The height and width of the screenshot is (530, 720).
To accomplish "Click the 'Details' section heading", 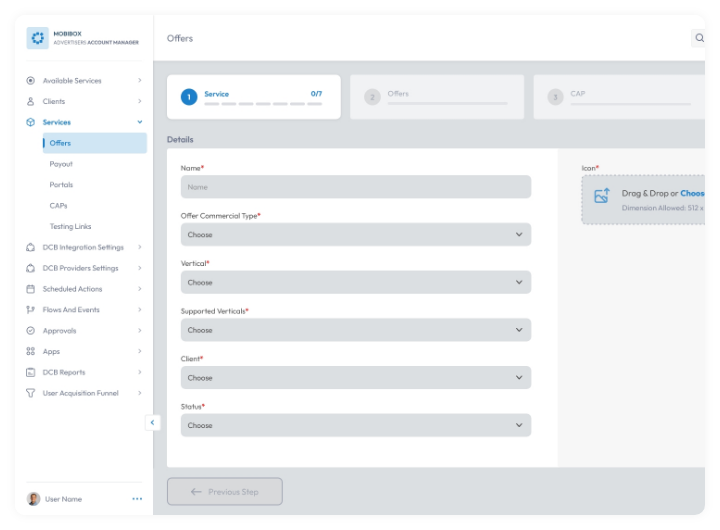I will (x=180, y=139).
